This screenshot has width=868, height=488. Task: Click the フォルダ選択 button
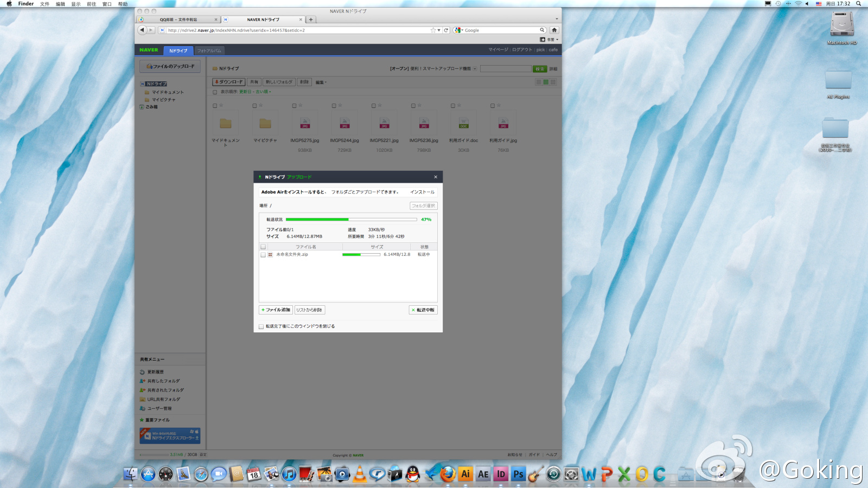423,206
